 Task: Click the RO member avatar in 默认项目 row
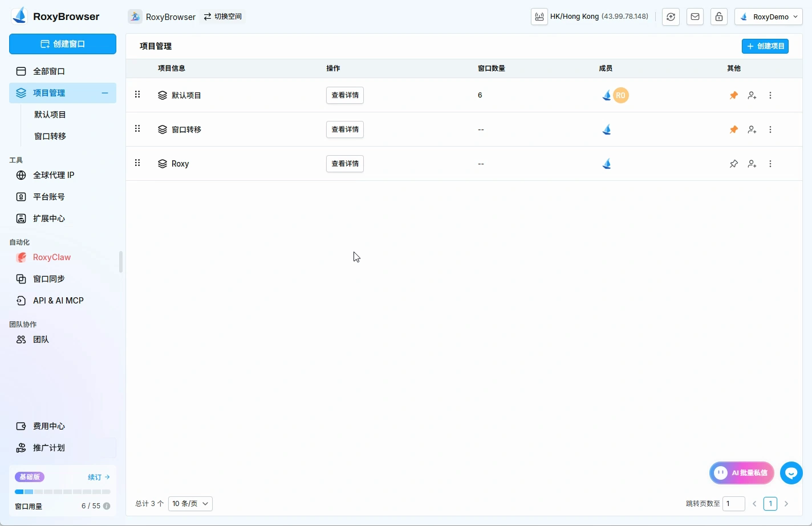(621, 95)
